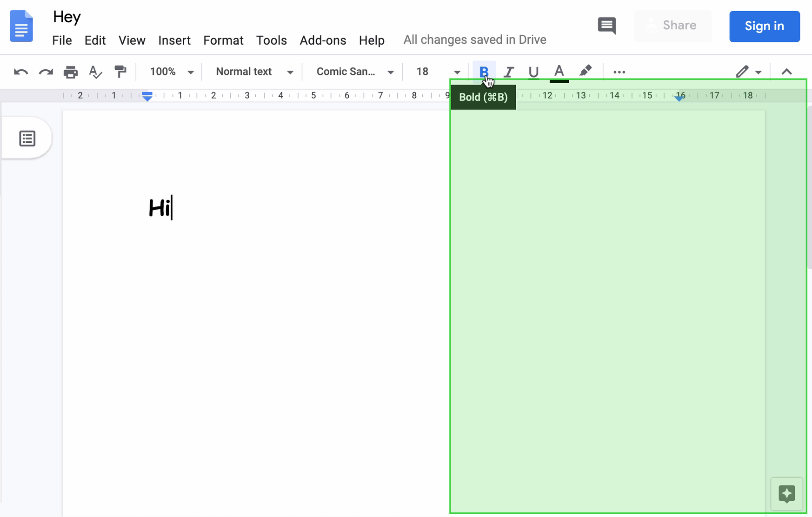The width and height of the screenshot is (812, 517).
Task: Open the Edit menu
Action: pos(95,40)
